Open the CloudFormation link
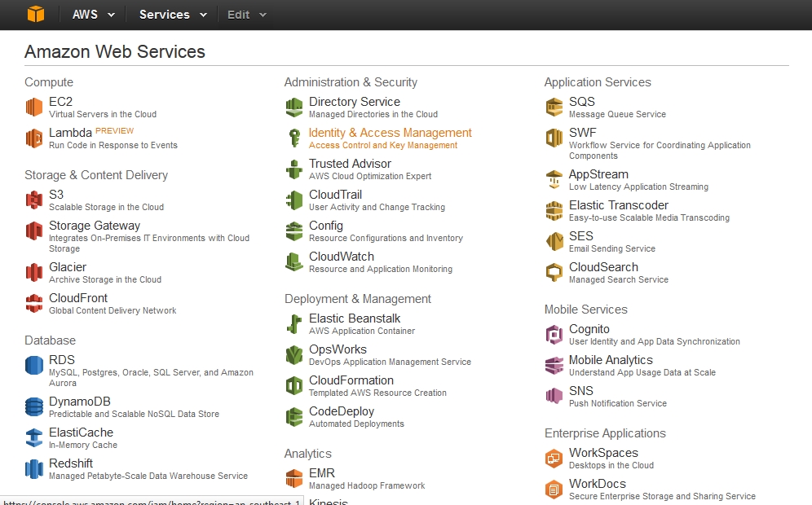Viewport: 812px width, 505px height. coord(351,380)
